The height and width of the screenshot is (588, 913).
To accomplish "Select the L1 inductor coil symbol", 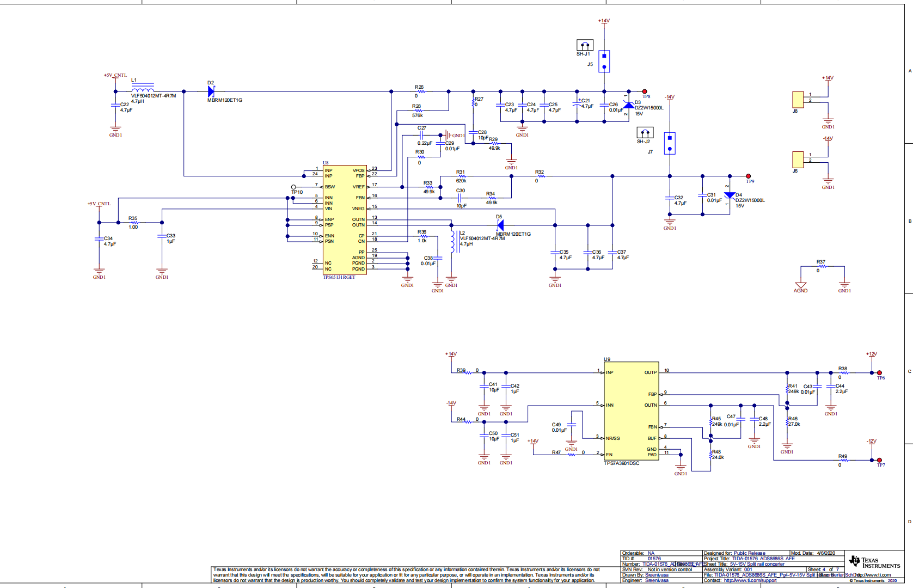I will click(143, 90).
